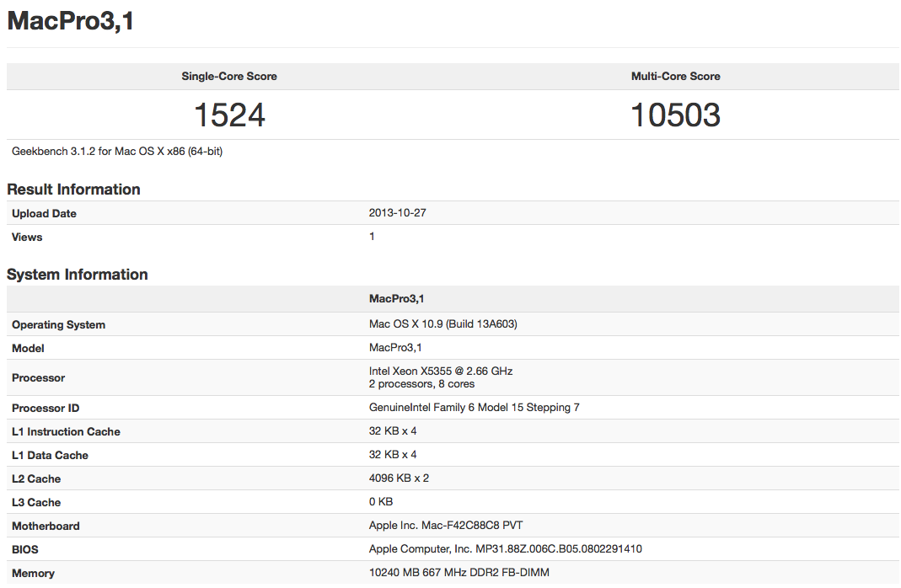Click the Result Information heading
This screenshot has height=588, width=901.
[73, 190]
